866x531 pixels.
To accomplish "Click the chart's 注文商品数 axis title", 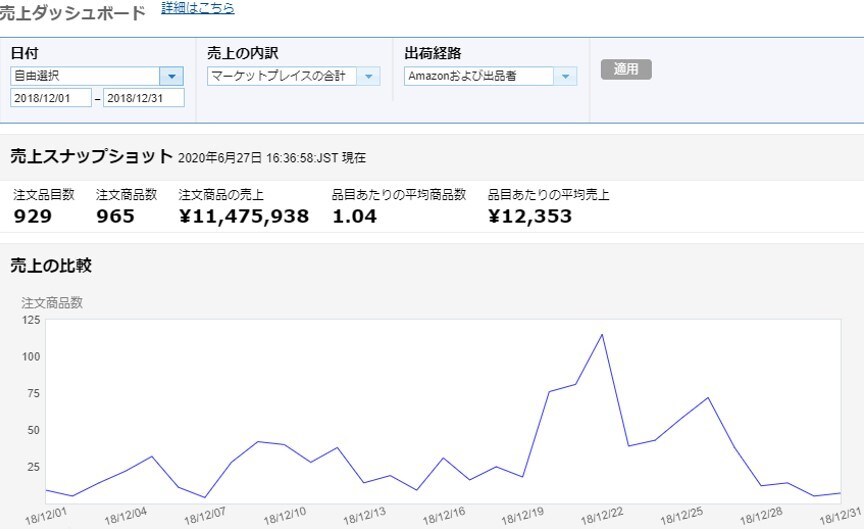I will coord(52,302).
